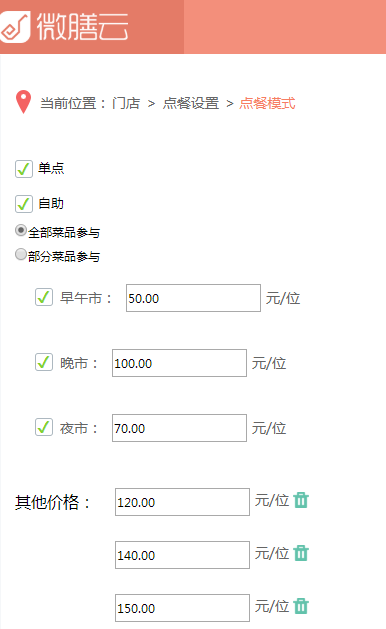This screenshot has height=629, width=386.
Task: Uncheck the 单点 checkbox
Action: 24,168
